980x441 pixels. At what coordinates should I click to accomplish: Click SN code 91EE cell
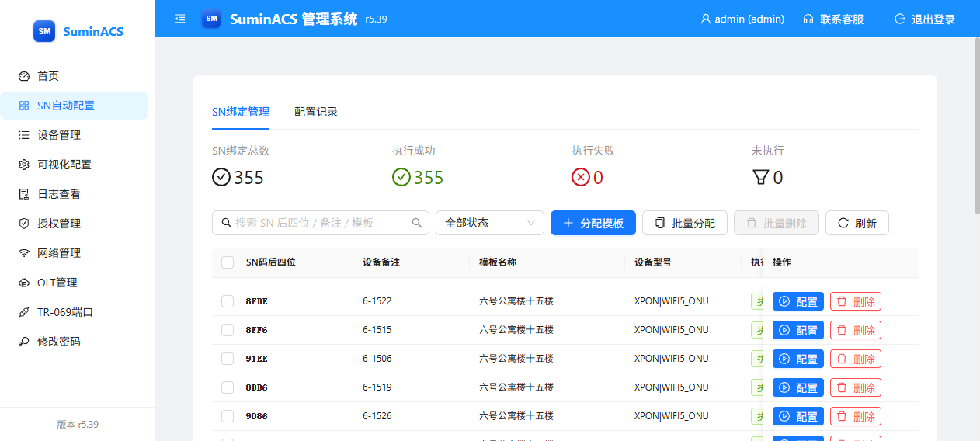click(x=257, y=359)
